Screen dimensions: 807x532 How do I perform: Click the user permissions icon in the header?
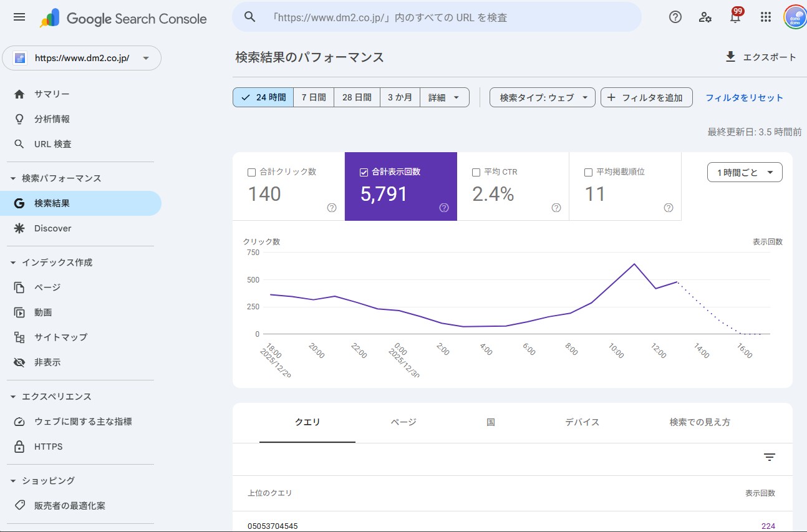pyautogui.click(x=705, y=17)
